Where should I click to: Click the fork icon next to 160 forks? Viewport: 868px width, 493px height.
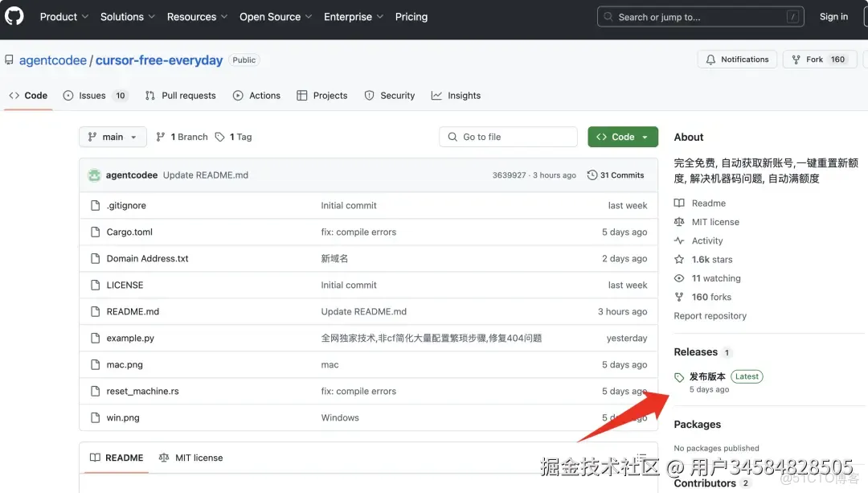pos(681,297)
